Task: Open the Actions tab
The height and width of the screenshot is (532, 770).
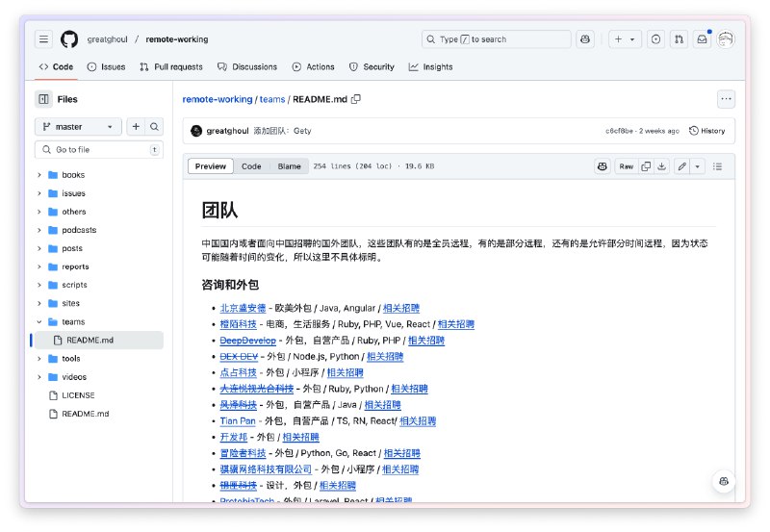Action: 314,66
